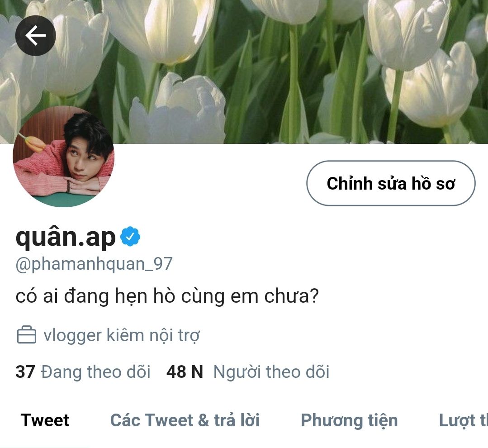Click the blue verified badge
This screenshot has width=488, height=448.
130,237
